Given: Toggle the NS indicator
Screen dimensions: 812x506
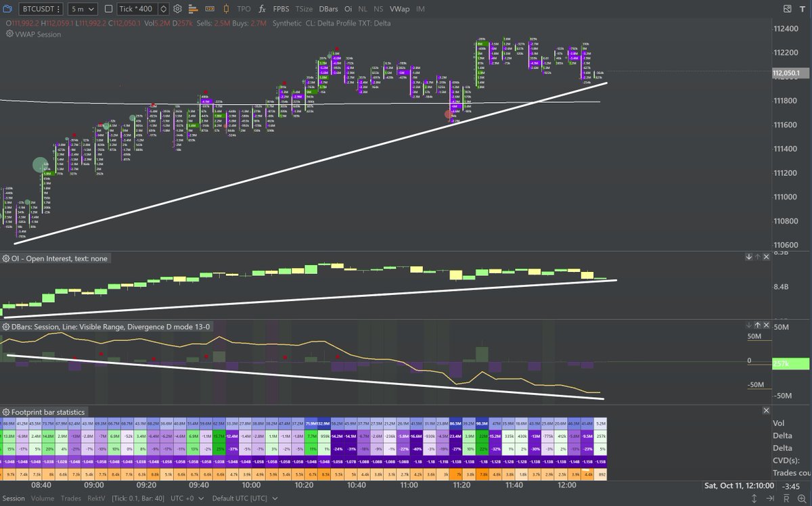Looking at the screenshot, I should 379,9.
